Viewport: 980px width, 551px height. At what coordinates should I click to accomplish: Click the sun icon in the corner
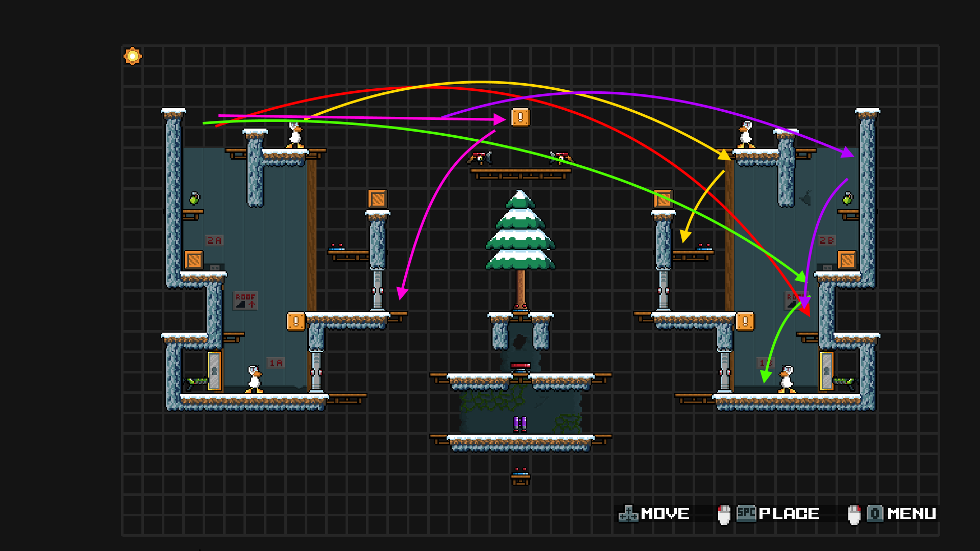133,56
